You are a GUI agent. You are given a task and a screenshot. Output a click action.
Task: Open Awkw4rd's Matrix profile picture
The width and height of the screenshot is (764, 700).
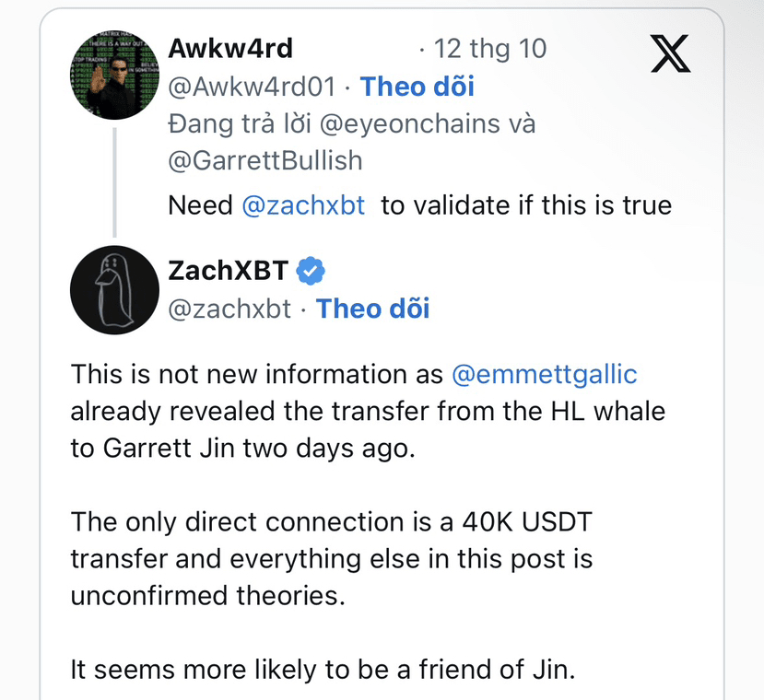coord(114,78)
